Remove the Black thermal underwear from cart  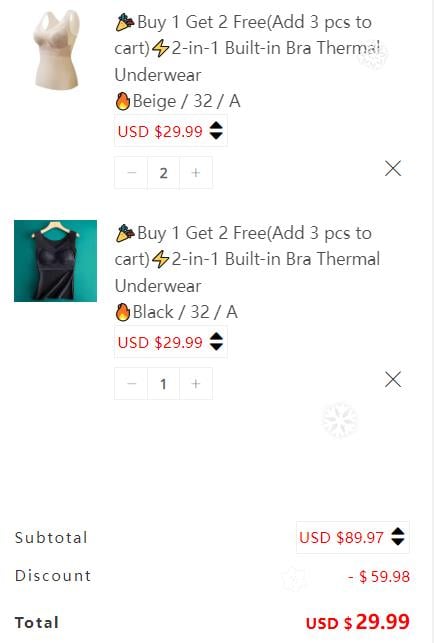(x=393, y=380)
